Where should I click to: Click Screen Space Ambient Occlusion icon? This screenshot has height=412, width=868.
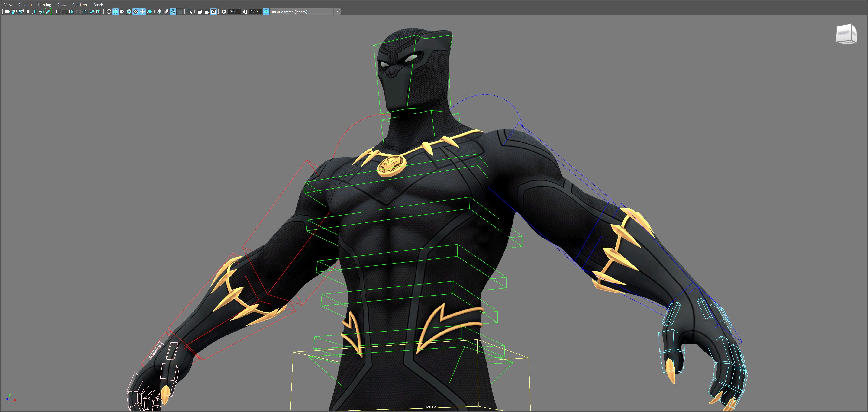point(159,11)
